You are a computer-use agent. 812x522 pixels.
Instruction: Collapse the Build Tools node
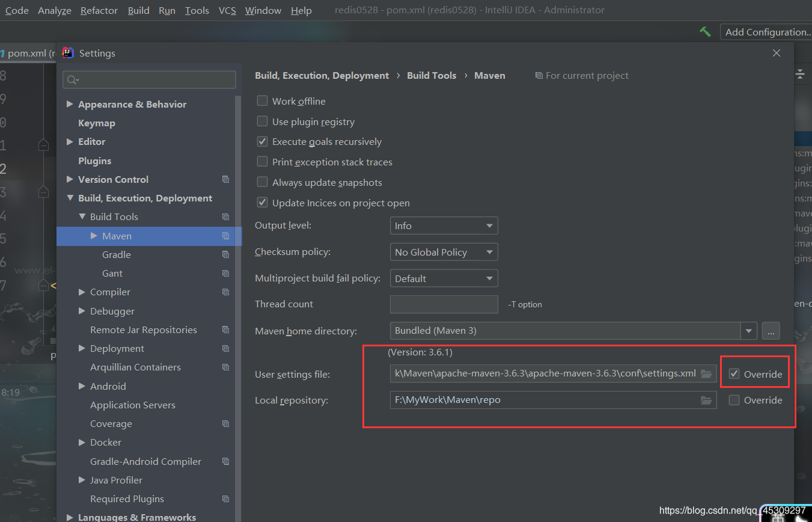click(x=82, y=216)
